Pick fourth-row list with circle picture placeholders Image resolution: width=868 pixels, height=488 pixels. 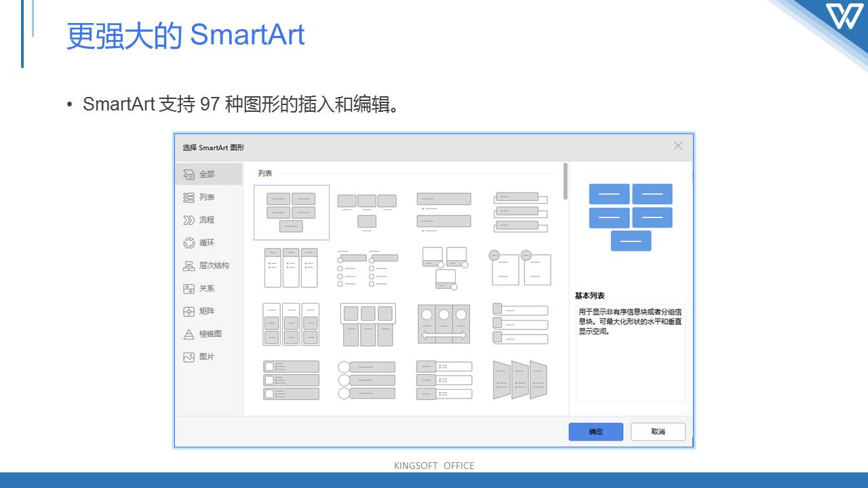coord(366,380)
